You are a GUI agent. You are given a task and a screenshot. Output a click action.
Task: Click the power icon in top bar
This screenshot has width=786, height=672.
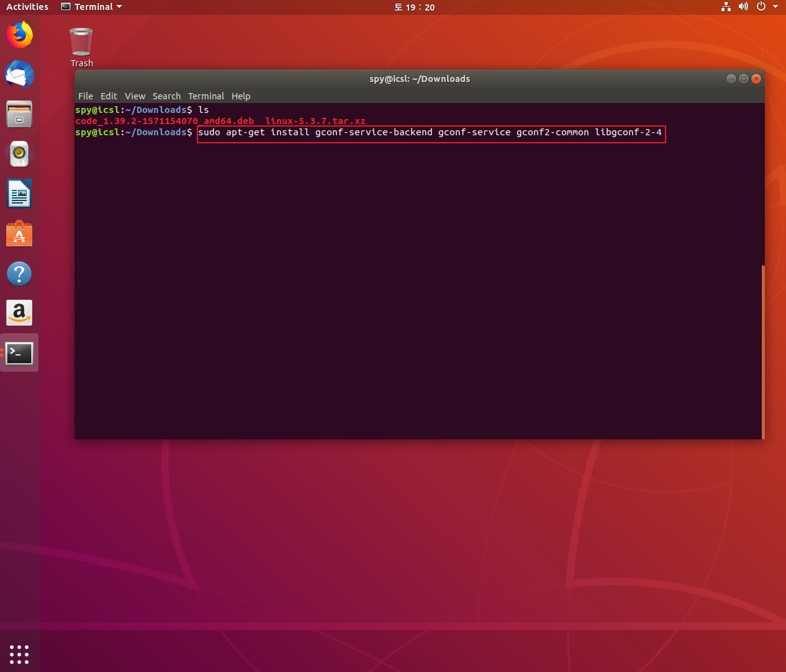(761, 7)
